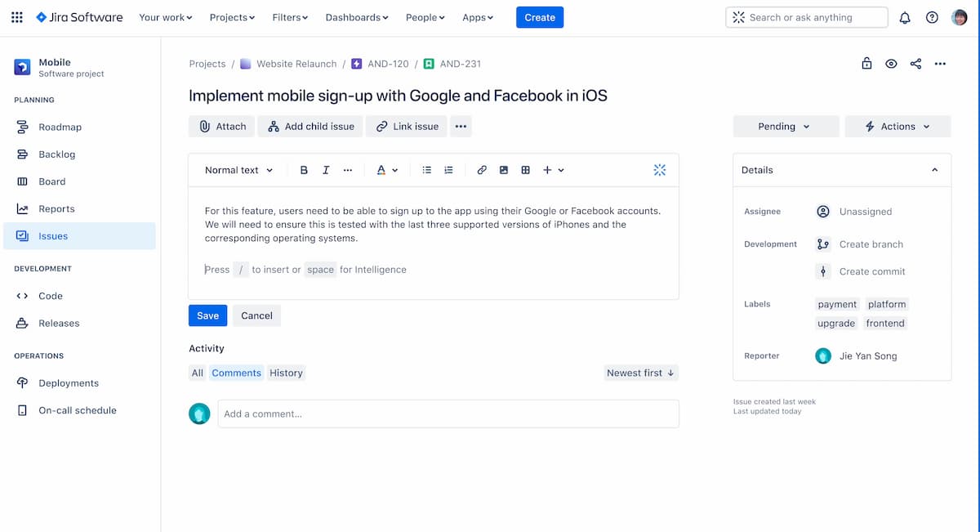Toggle italic text formatting

pyautogui.click(x=326, y=170)
